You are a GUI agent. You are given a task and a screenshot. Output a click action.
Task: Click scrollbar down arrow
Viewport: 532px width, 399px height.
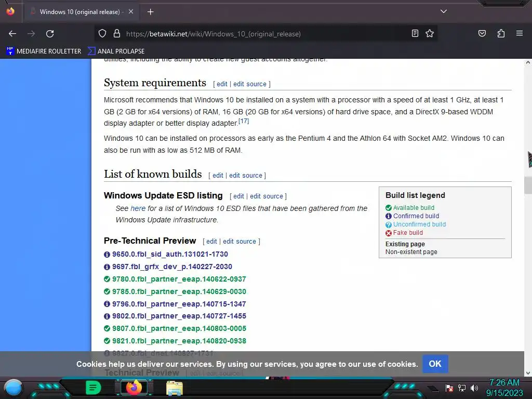pyautogui.click(x=528, y=373)
